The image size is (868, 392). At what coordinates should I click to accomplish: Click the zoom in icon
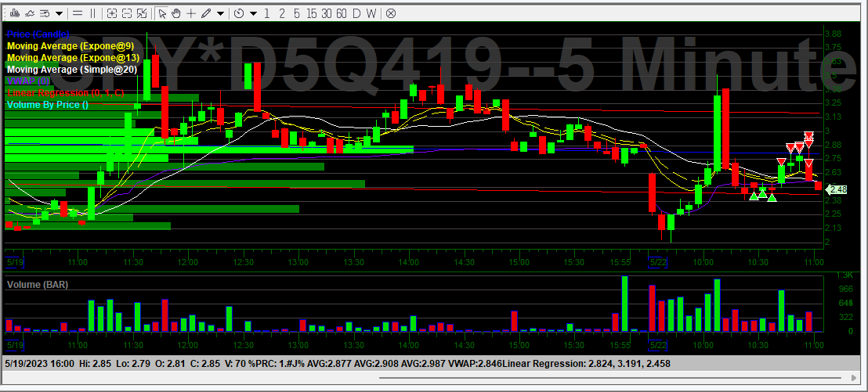(112, 13)
